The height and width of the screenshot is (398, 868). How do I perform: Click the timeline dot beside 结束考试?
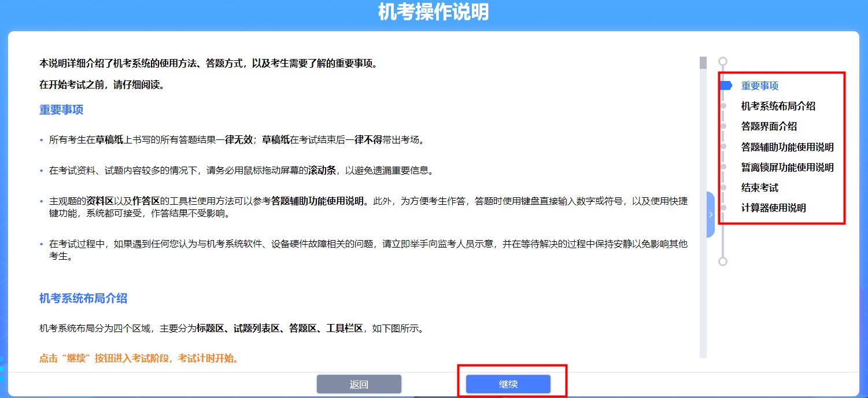point(723,187)
